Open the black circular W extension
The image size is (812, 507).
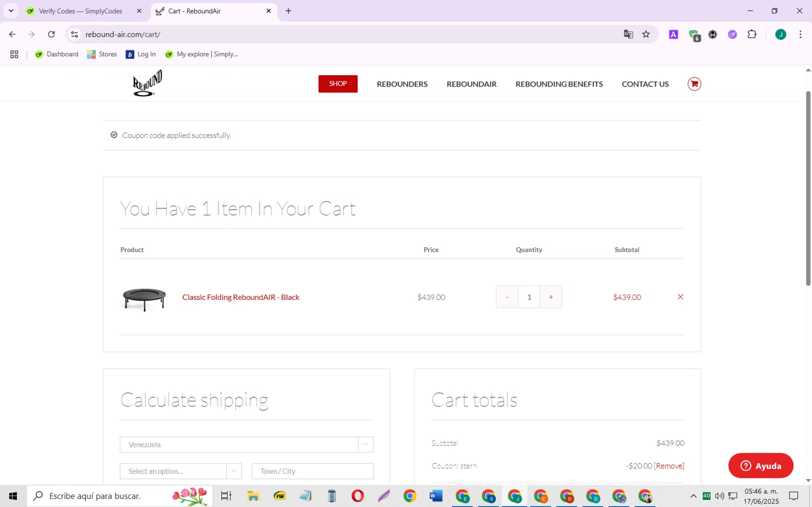[x=713, y=34]
